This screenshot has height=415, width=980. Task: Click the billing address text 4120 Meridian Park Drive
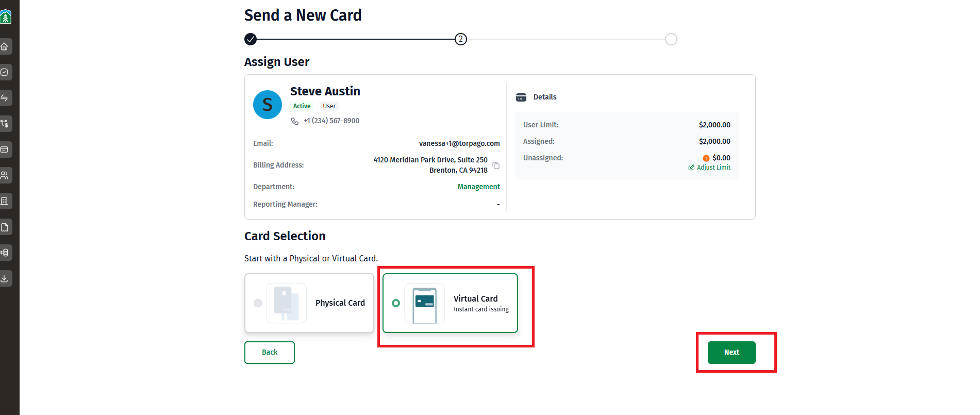click(430, 165)
